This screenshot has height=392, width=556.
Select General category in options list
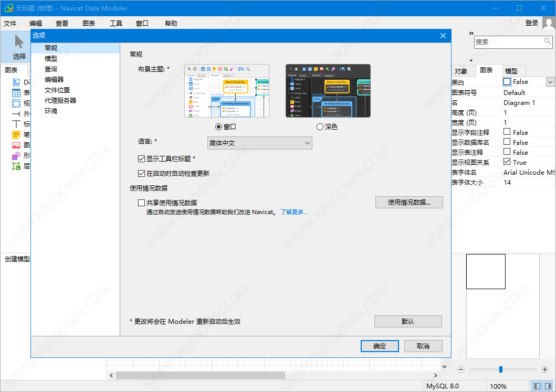click(76, 48)
